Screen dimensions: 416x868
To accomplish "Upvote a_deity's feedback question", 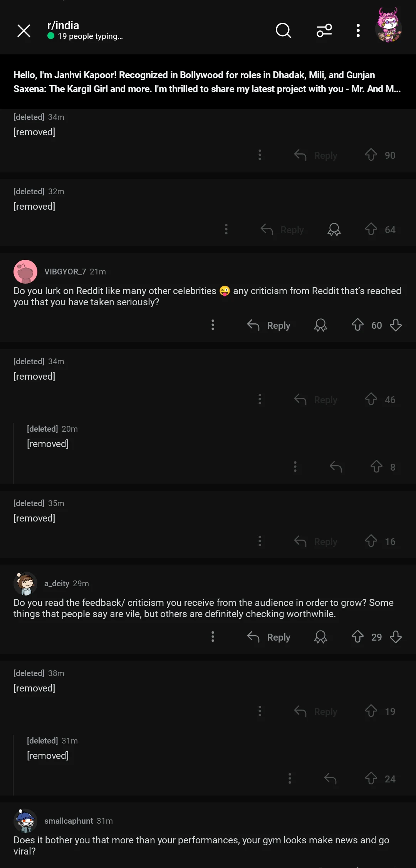I will coord(358,637).
